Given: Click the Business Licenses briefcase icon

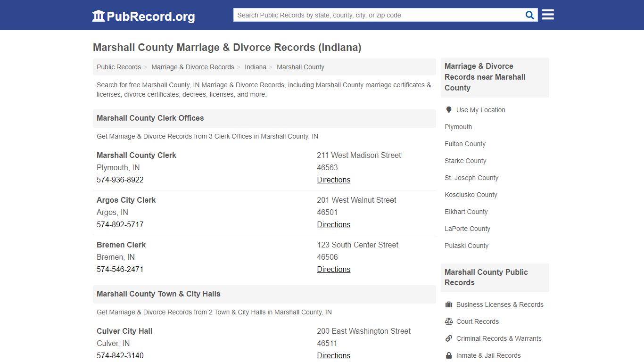Looking at the screenshot, I should 449,304.
